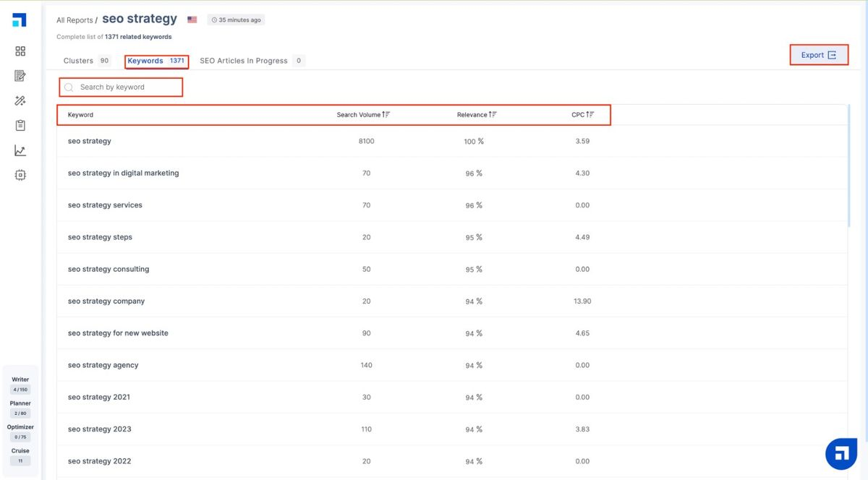Open the line chart analytics icon
This screenshot has width=868, height=480.
coord(20,150)
